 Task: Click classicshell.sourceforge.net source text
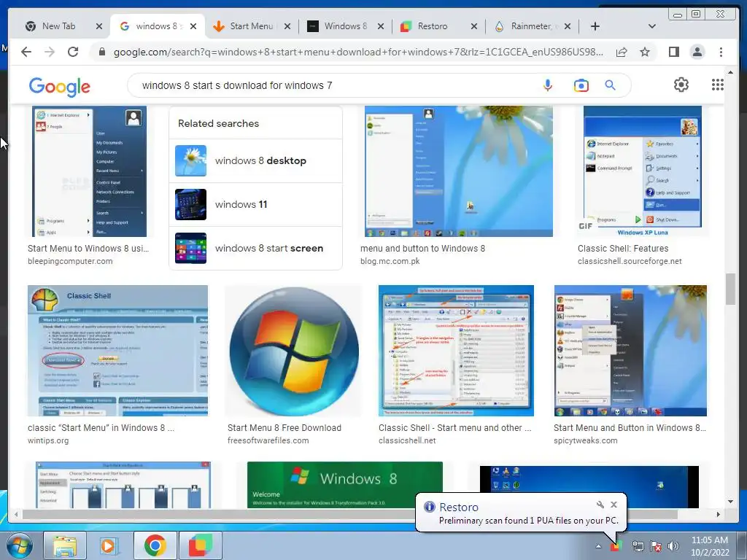coord(630,262)
